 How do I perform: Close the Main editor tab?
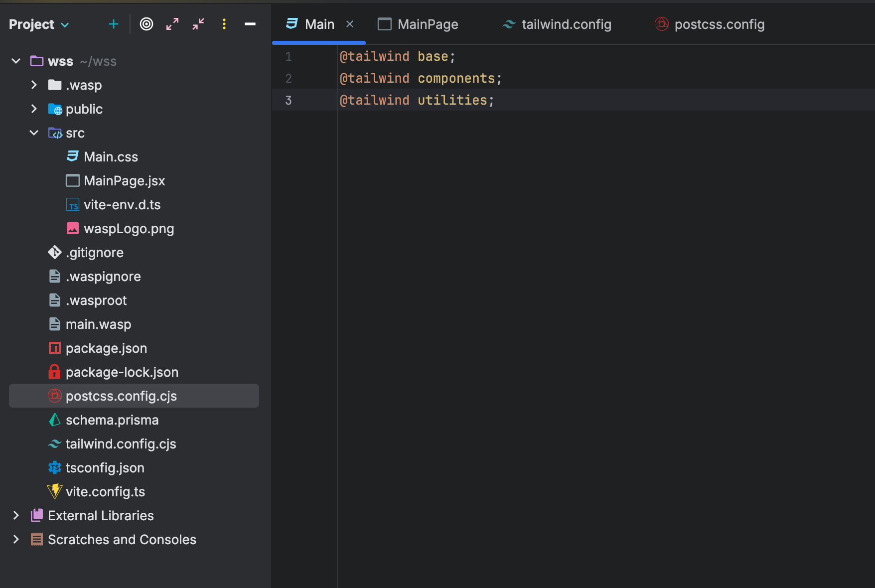click(x=350, y=24)
